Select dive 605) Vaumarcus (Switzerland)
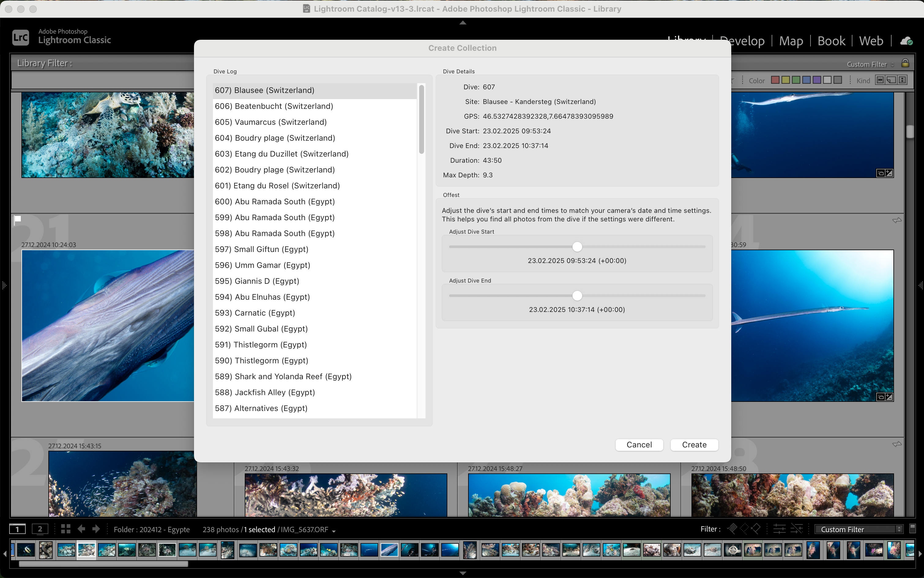The height and width of the screenshot is (578, 924). [x=315, y=122]
